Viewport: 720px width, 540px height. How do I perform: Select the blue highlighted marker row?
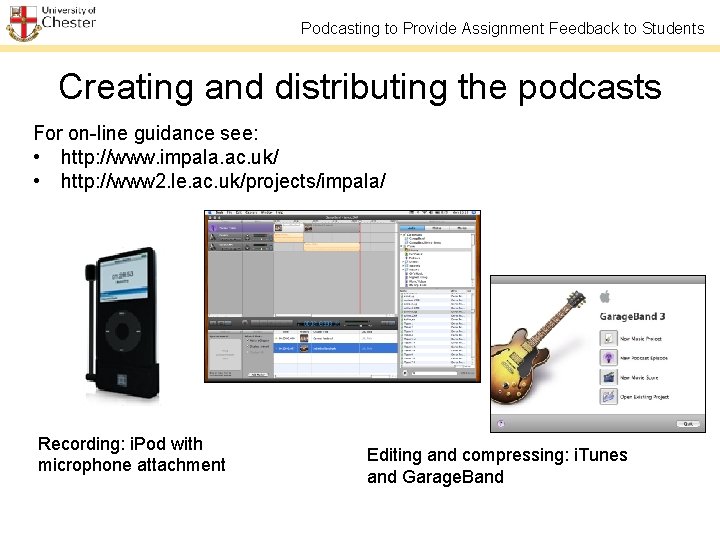click(335, 349)
